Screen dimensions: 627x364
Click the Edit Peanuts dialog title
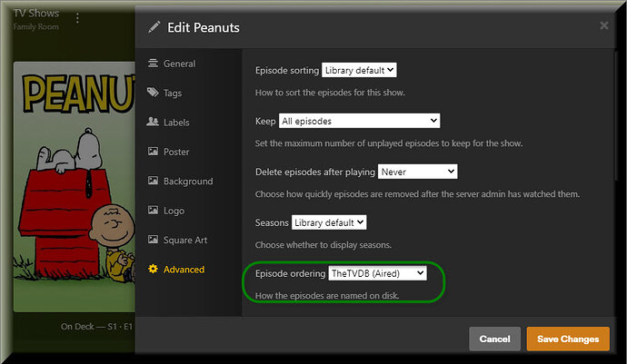click(204, 27)
